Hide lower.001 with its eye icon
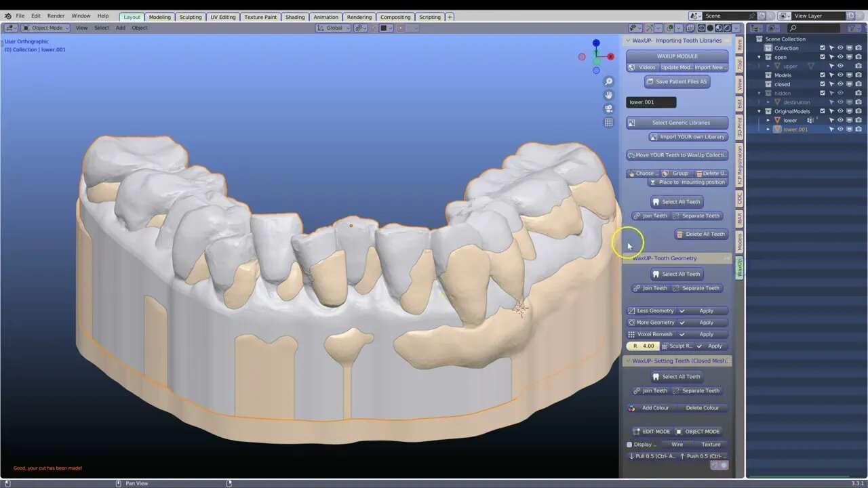This screenshot has height=488, width=868. [x=840, y=129]
